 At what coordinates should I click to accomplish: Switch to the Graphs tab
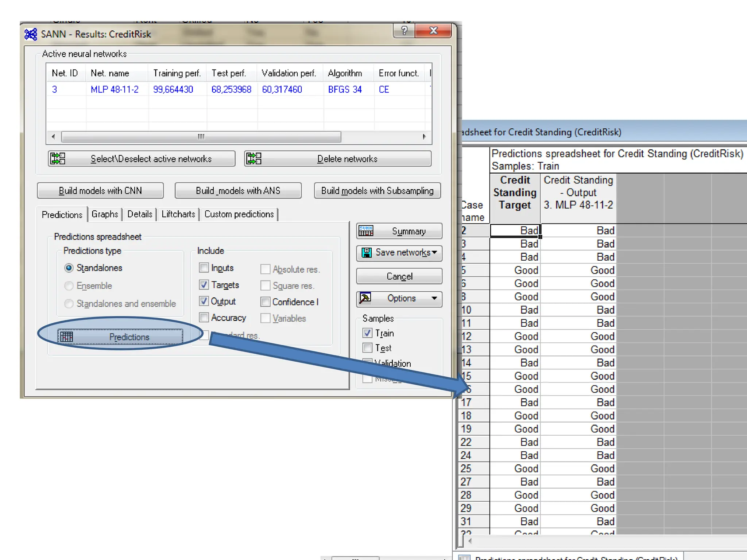[105, 214]
